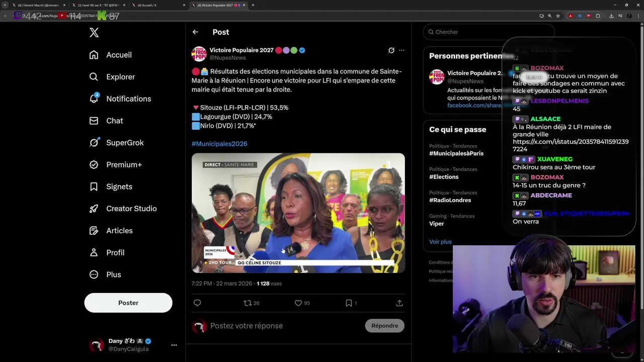The width and height of the screenshot is (644, 362).
Task: Open SuperGrok in sidebar
Action: click(x=116, y=143)
